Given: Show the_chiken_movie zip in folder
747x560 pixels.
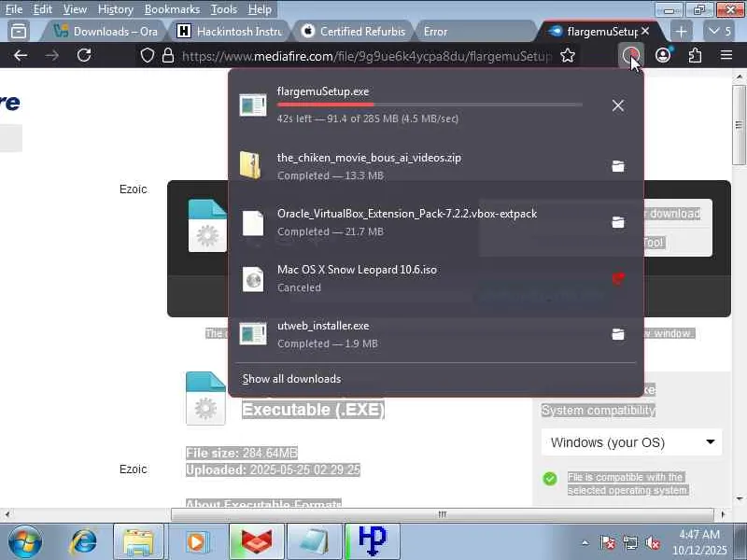Looking at the screenshot, I should pyautogui.click(x=618, y=166).
